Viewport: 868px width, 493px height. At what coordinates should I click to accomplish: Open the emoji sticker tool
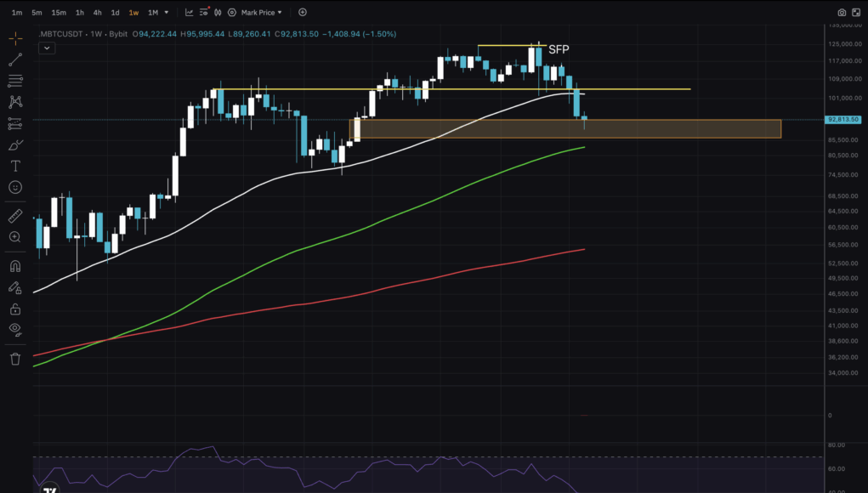(14, 187)
